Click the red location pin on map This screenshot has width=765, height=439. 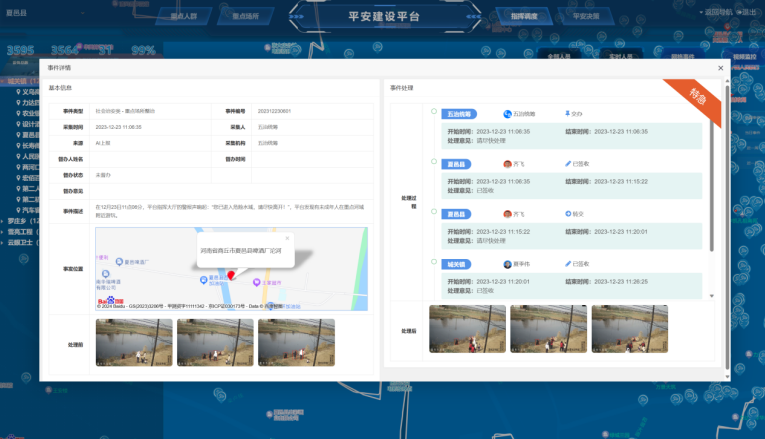(231, 276)
